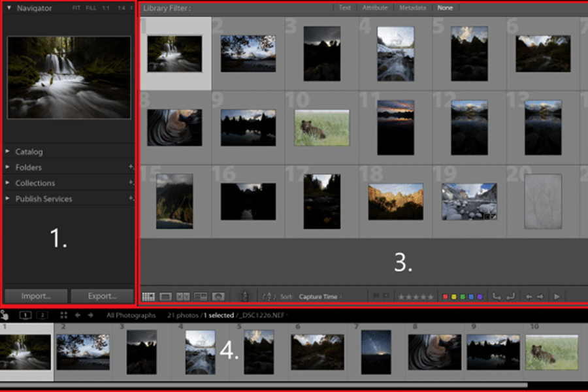Open Compare view (XY) icon
Viewport: 588px width, 392px height.
(183, 297)
